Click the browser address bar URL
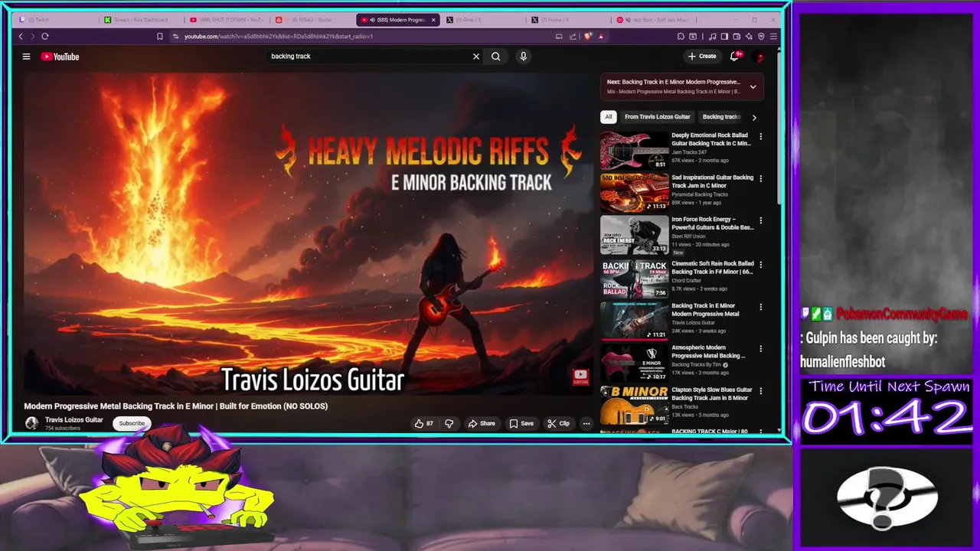980x551 pixels. (x=279, y=36)
